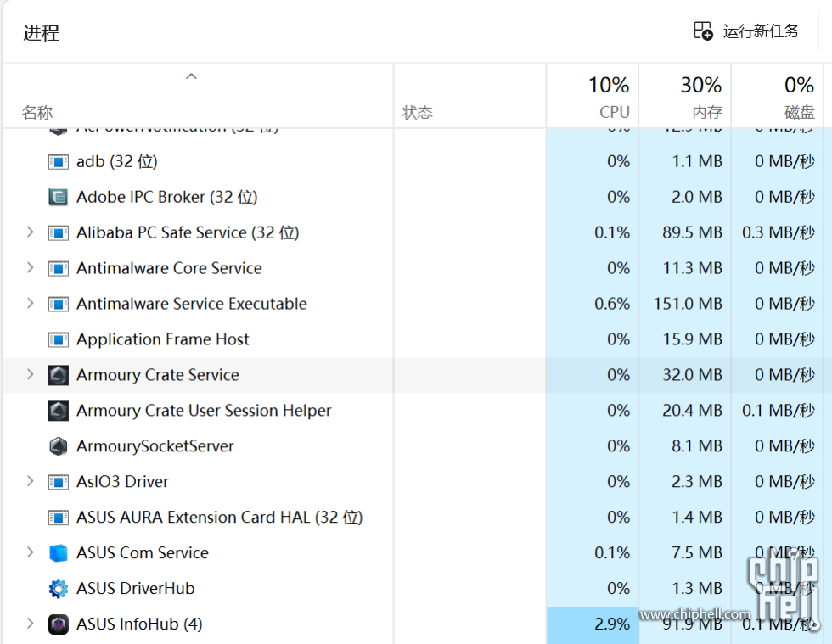The width and height of the screenshot is (832, 644).
Task: Click 0.3 MB/秒 disk value
Action: (779, 232)
